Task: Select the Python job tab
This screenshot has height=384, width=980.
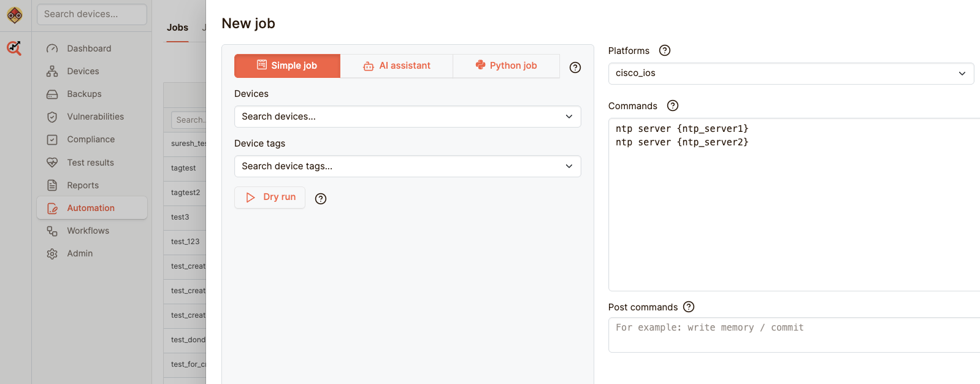Action: coord(506,66)
